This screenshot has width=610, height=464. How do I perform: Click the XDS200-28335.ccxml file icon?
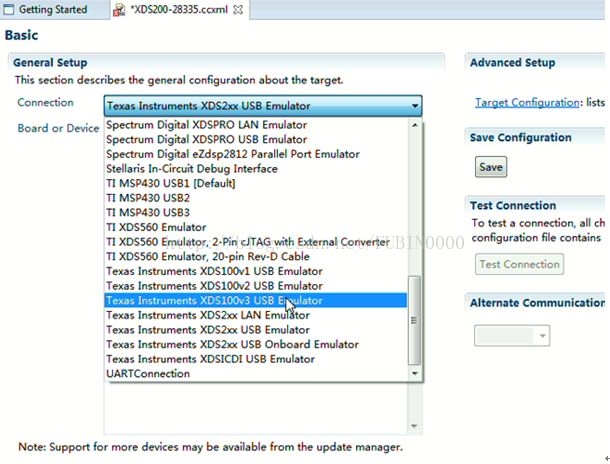click(x=119, y=10)
